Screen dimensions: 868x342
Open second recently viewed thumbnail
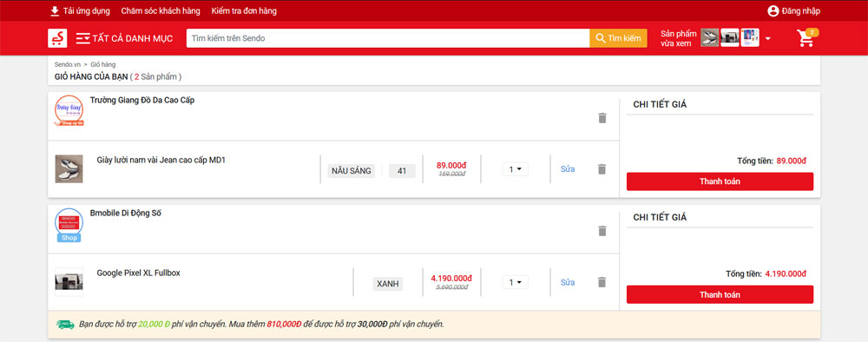[x=730, y=37]
